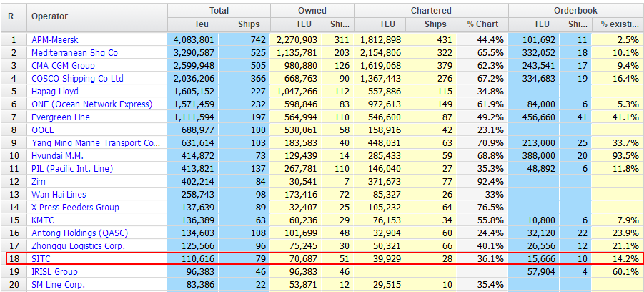Sort by Chartered Ships column header

coord(431,24)
